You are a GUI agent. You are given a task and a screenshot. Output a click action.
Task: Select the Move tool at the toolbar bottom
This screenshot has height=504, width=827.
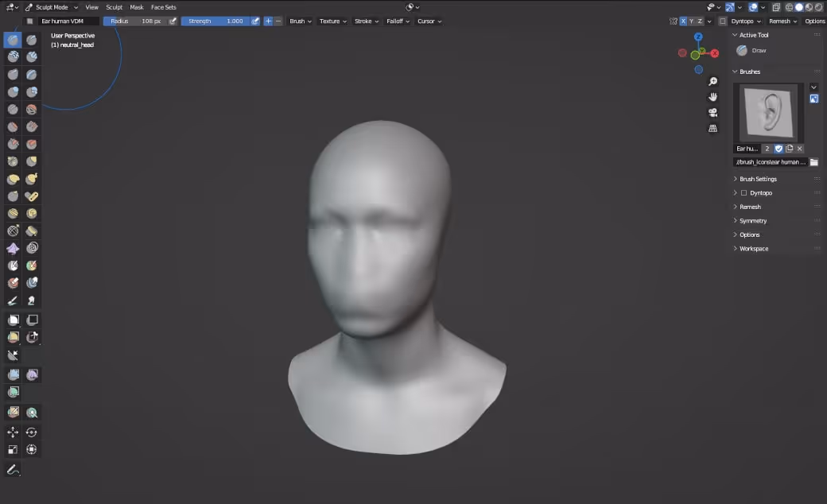[x=13, y=432]
